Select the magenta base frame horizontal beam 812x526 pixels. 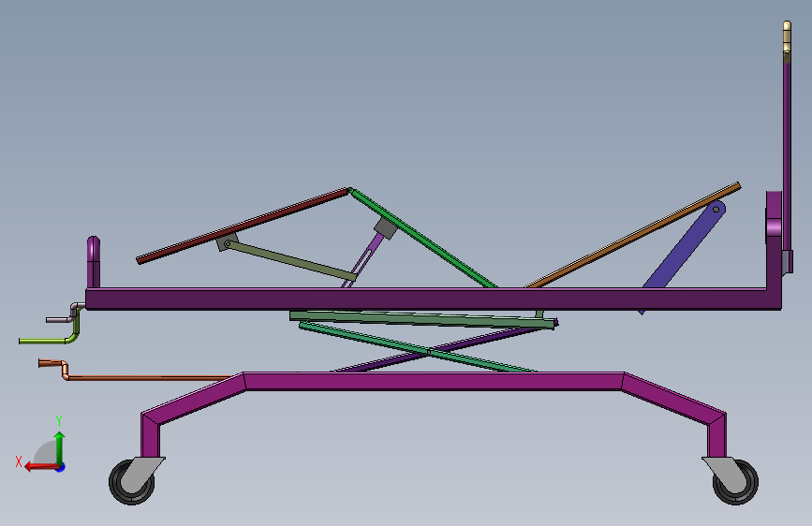click(433, 381)
